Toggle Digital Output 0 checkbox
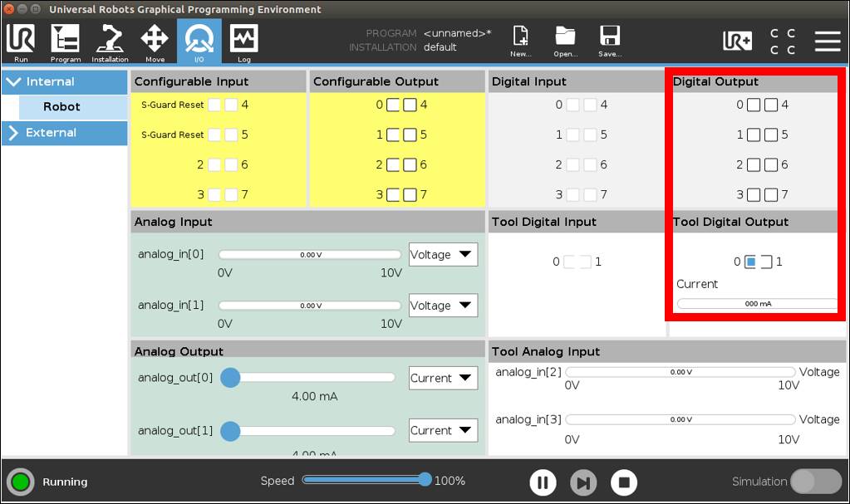The image size is (850, 504). (754, 105)
